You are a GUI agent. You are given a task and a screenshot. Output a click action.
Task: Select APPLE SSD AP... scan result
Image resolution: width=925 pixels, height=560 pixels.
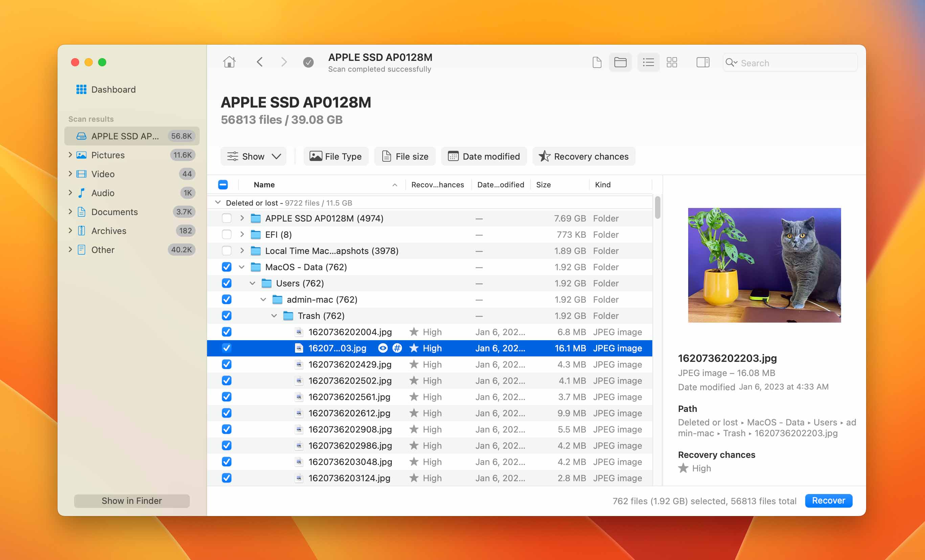(x=132, y=136)
